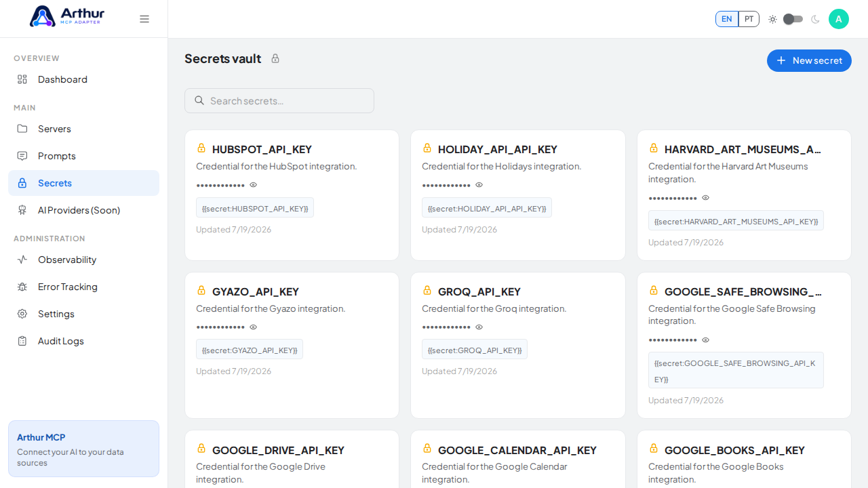This screenshot has height=488, width=868.
Task: Open Prompts from the sidebar
Action: 83,156
